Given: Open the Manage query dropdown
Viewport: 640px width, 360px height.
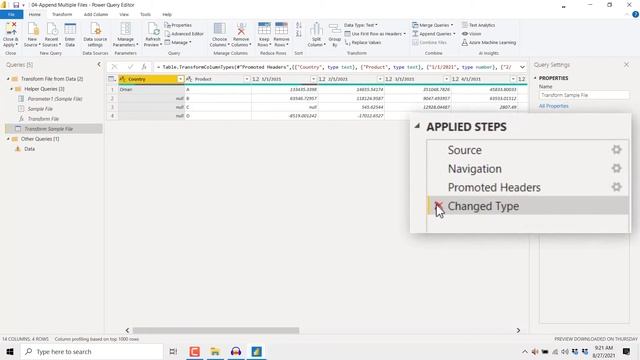Looking at the screenshot, I should click(x=178, y=42).
